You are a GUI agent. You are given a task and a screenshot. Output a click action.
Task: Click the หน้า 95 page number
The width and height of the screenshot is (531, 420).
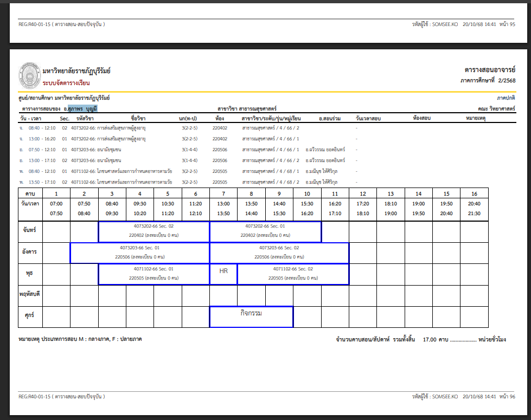click(507, 24)
